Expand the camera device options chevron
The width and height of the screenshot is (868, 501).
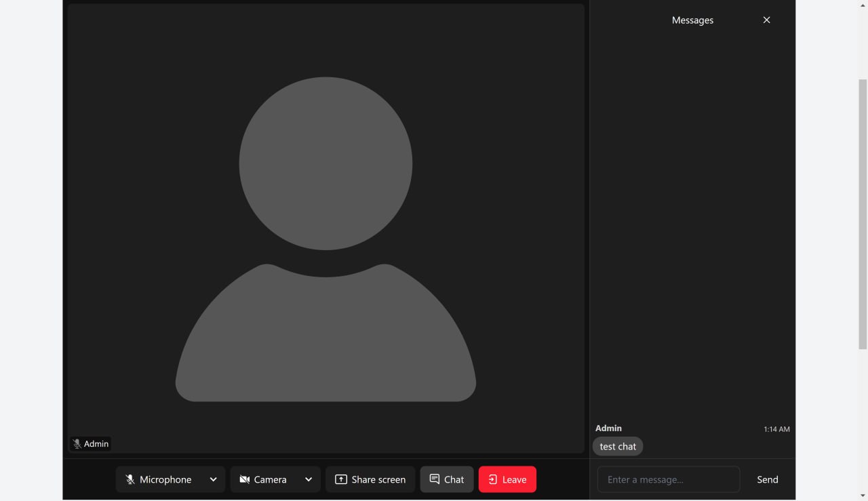click(x=308, y=479)
